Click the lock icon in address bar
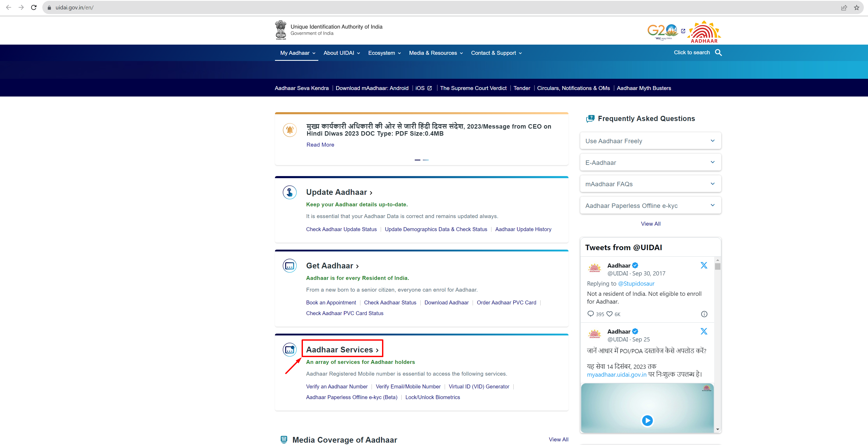 (49, 7)
